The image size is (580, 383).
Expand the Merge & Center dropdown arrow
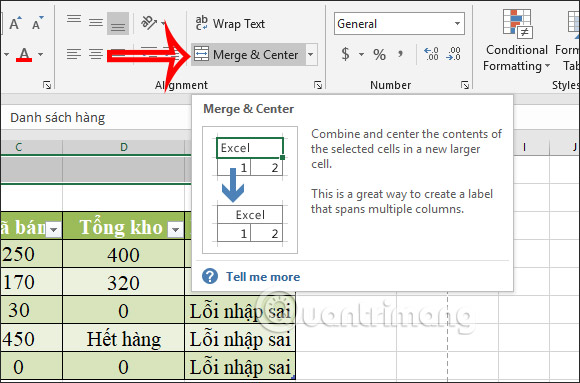pos(311,55)
